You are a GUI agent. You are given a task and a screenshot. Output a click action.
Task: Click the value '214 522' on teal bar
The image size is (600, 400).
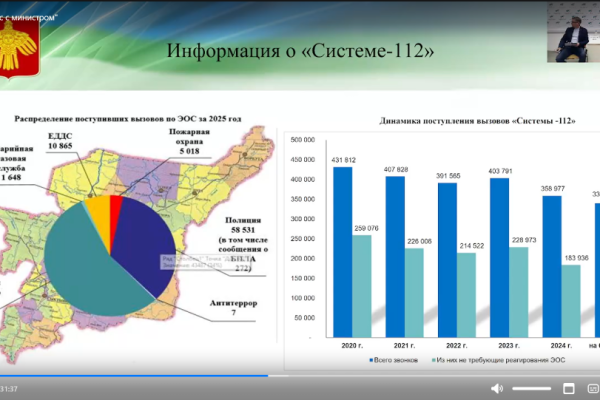coord(472,246)
